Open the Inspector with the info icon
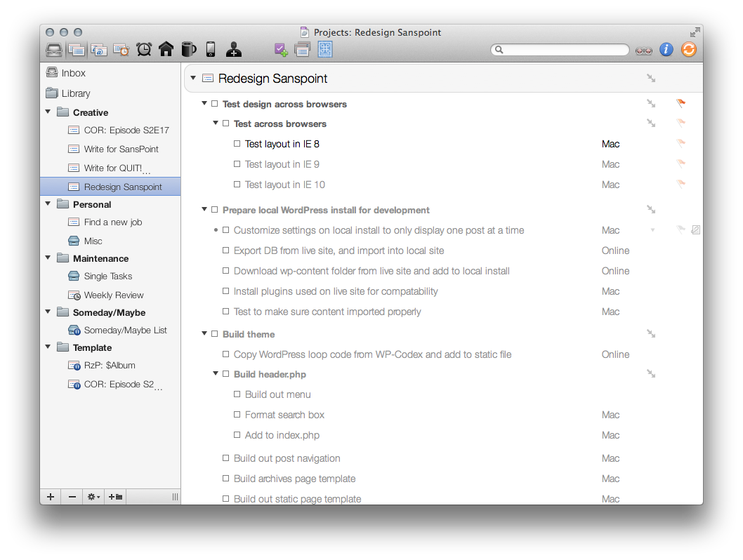 point(666,49)
